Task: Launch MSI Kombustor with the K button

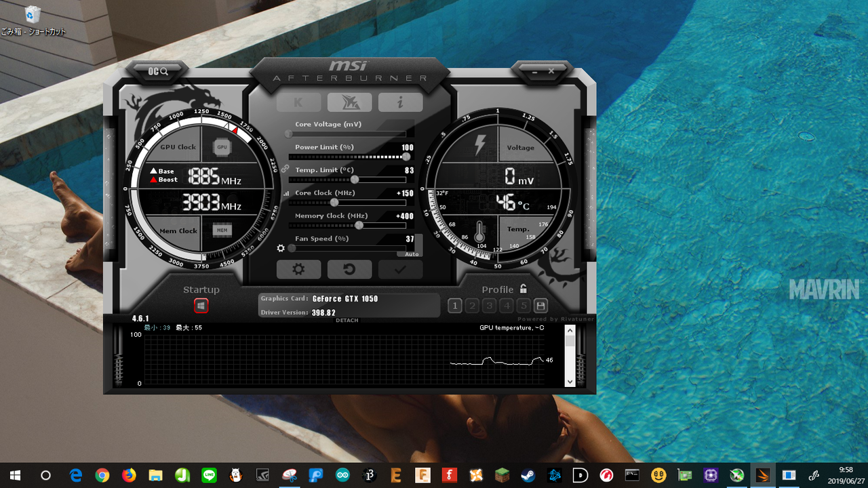Action: (298, 102)
